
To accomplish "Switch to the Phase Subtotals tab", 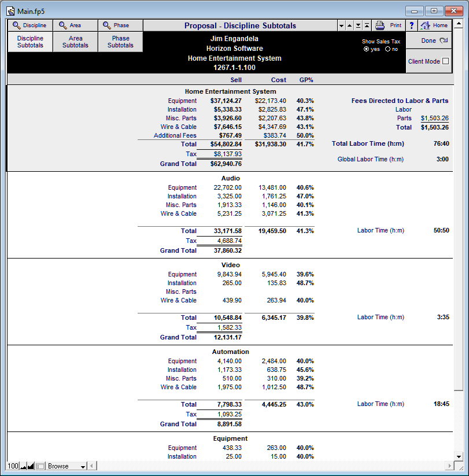I will pyautogui.click(x=120, y=42).
